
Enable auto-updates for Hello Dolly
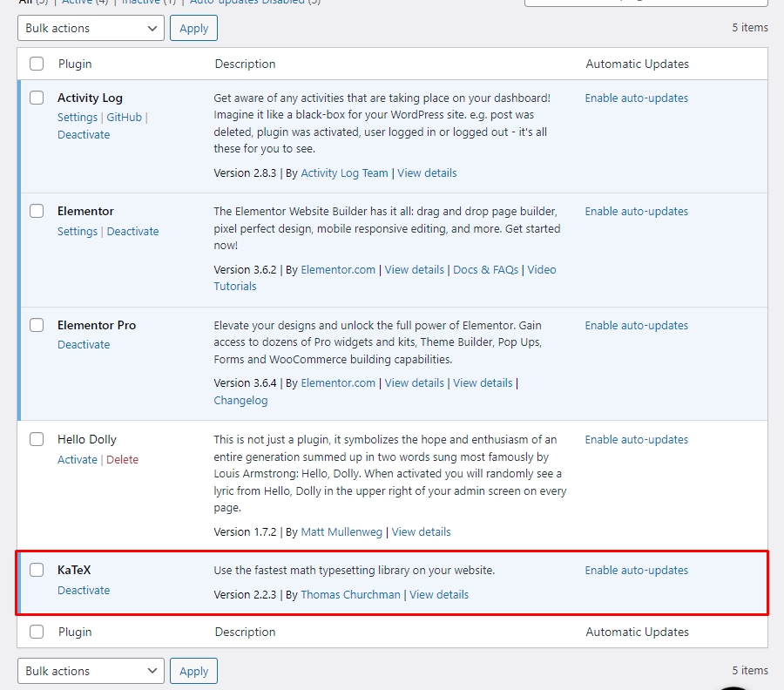(637, 439)
